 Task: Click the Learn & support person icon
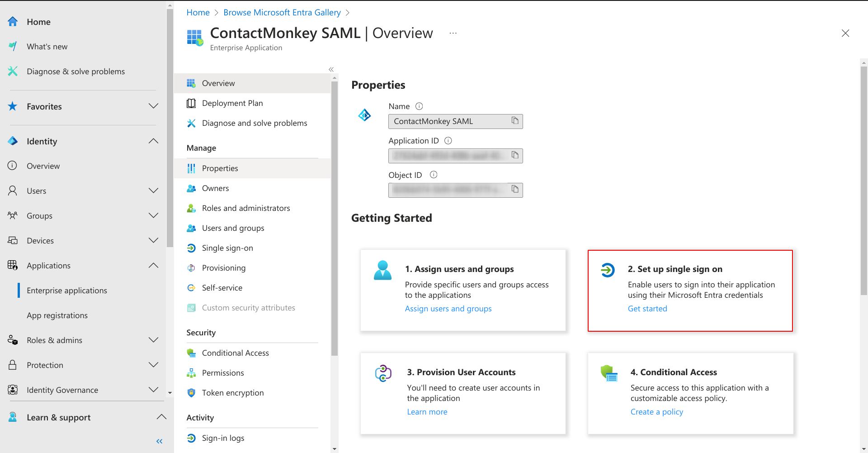13,417
